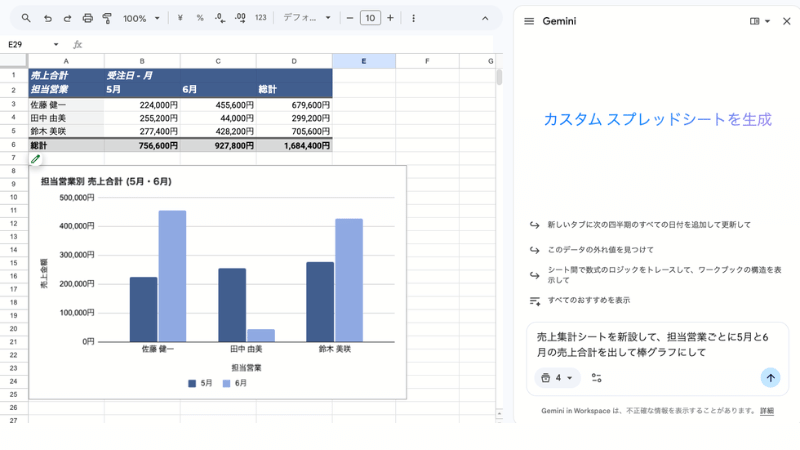Select cell with value 455,600円
The image size is (800, 450).
(218, 105)
